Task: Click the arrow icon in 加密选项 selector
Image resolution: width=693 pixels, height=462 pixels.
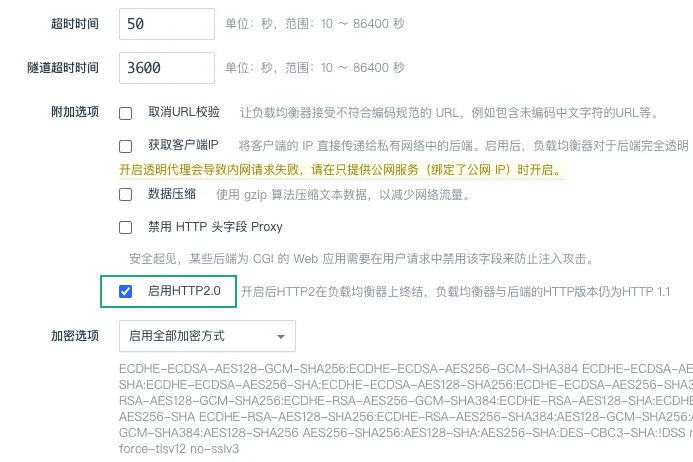Action: [281, 337]
